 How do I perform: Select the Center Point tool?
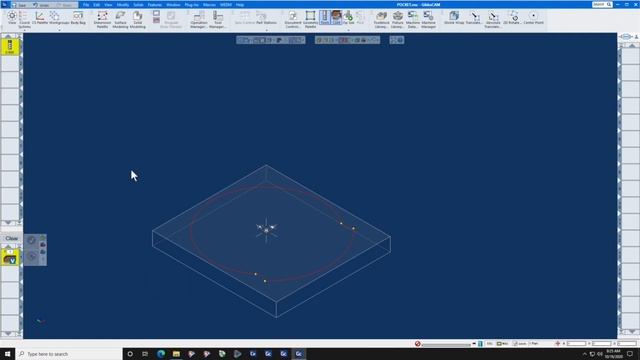coord(533,18)
